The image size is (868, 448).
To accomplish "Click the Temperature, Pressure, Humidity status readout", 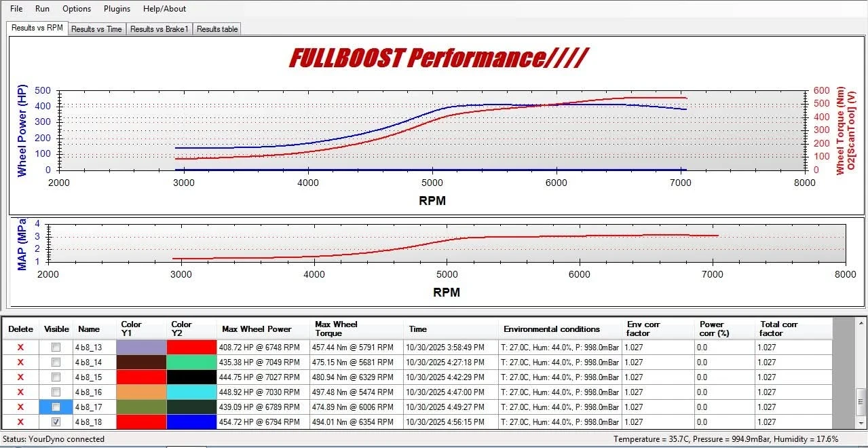I will [726, 438].
